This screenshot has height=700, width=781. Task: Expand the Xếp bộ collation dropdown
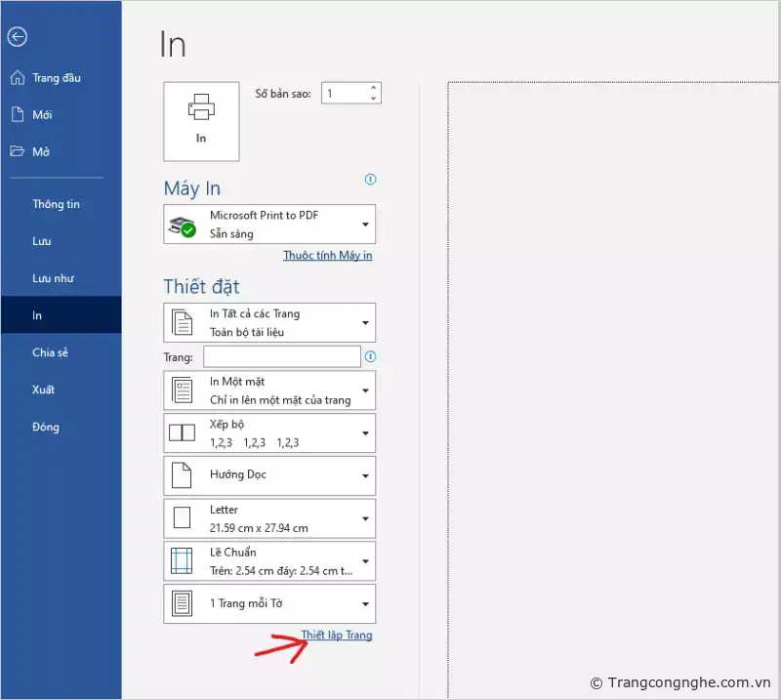[x=269, y=433]
